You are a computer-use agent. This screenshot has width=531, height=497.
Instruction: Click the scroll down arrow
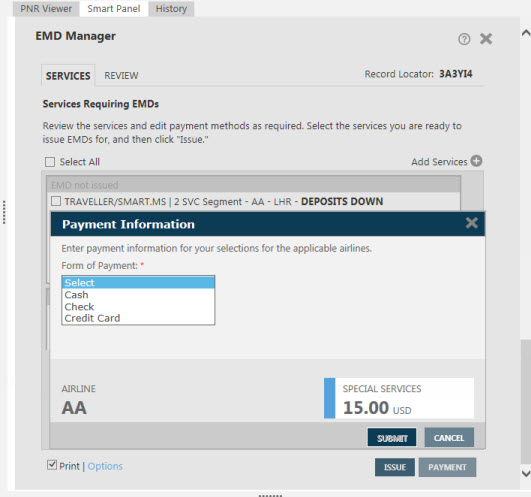pyautogui.click(x=526, y=473)
